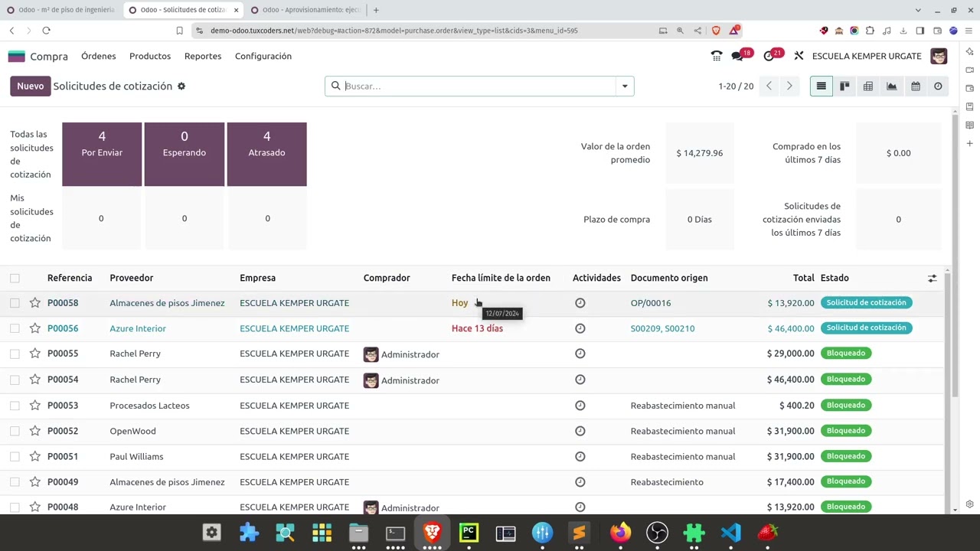Screen dimensions: 980x551
Task: Select all rows via header checkbox
Action: coord(15,279)
